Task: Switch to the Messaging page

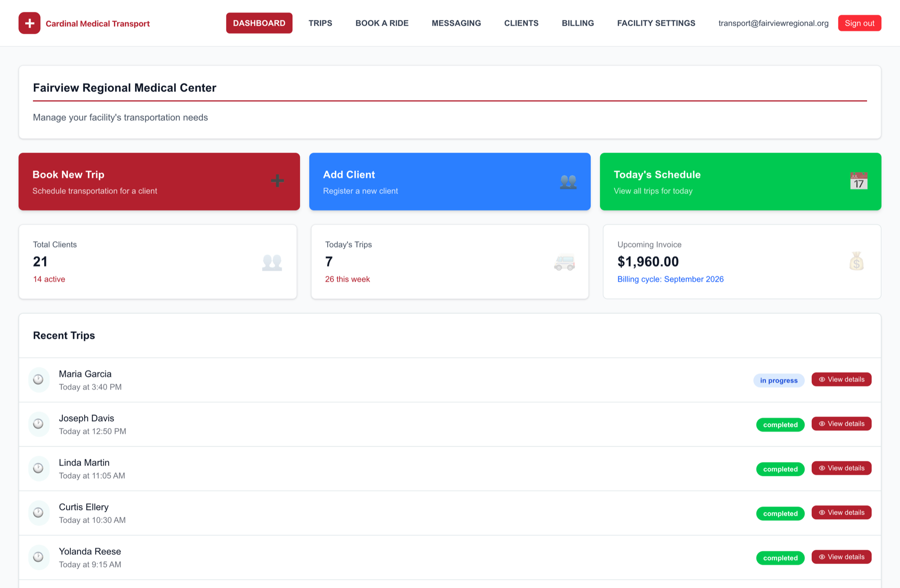Action: point(456,23)
